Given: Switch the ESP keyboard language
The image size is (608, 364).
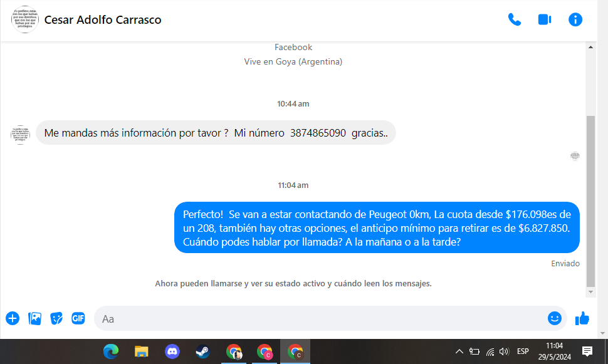Looking at the screenshot, I should pyautogui.click(x=523, y=351).
